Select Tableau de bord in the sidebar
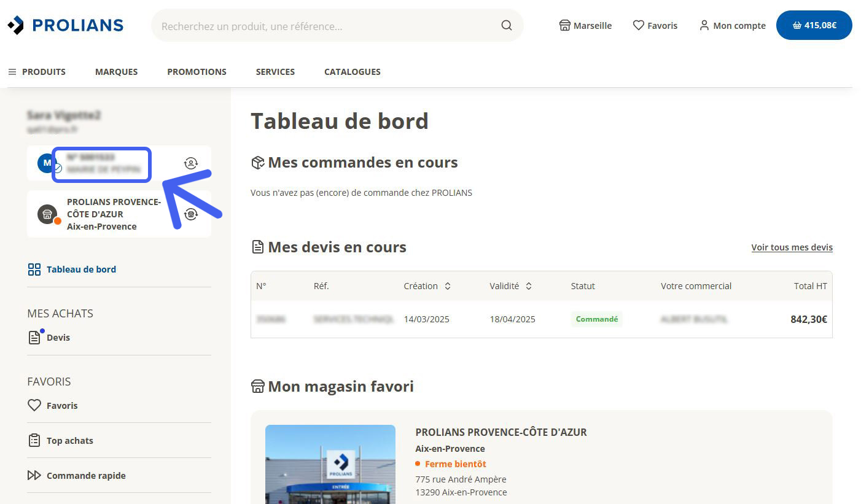Image resolution: width=861 pixels, height=504 pixels. coord(72,269)
